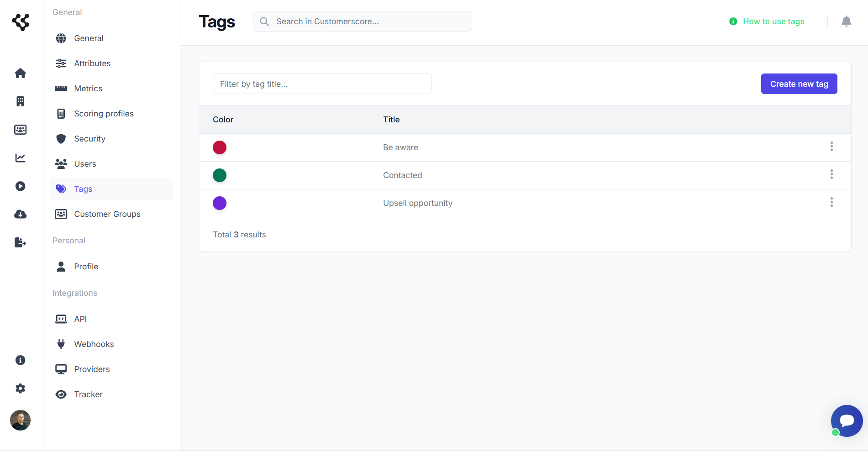Open the options menu for Contacted tag
This screenshot has width=868, height=451.
(x=831, y=175)
